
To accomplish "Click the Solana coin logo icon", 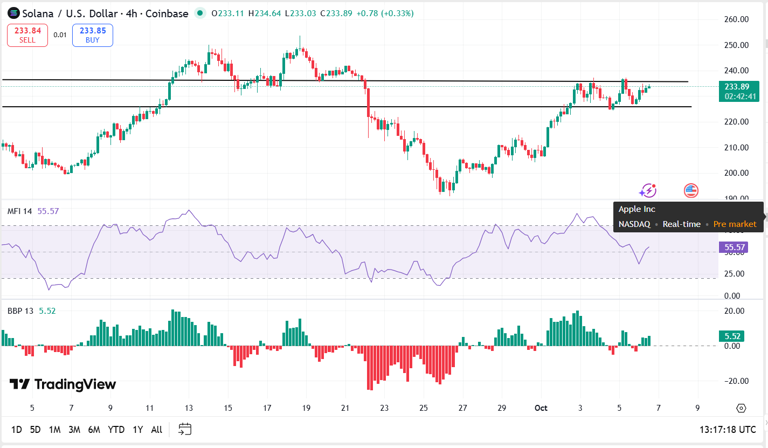I will 13,13.
